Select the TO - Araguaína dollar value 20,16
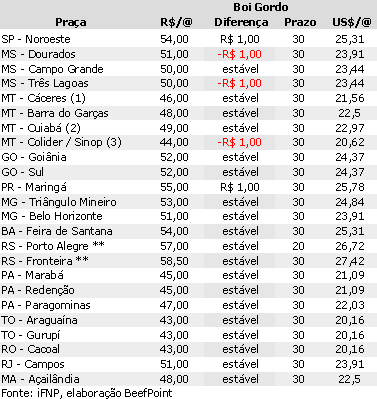The height and width of the screenshot is (399, 377). [x=350, y=320]
